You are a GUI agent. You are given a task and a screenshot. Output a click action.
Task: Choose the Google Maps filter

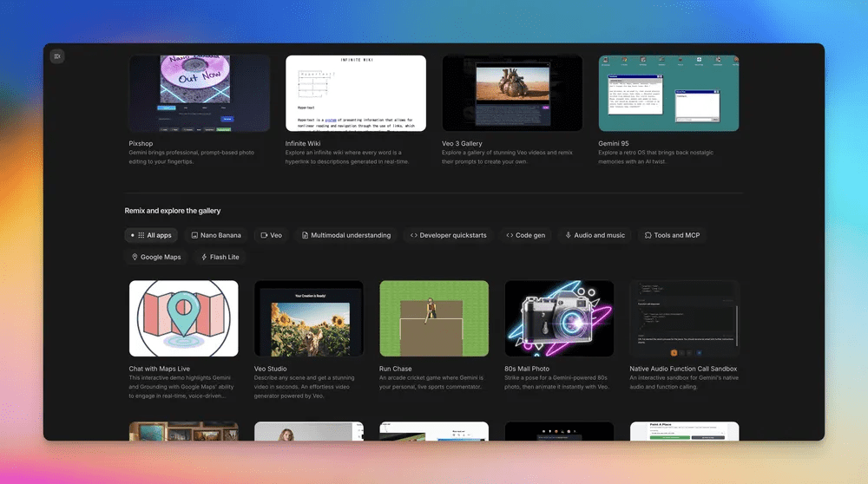coord(156,257)
